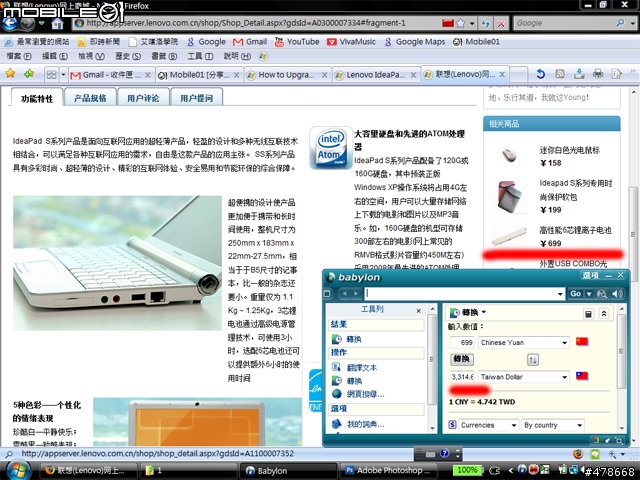Click the blue undo arrow toolbar icon
Image resolution: width=640 pixels, height=480 pixels.
pyautogui.click(x=540, y=74)
